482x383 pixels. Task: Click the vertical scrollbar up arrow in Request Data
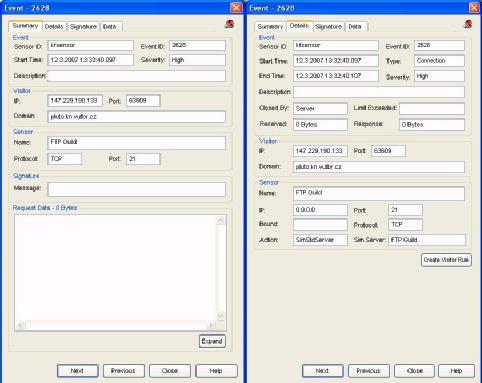(221, 220)
